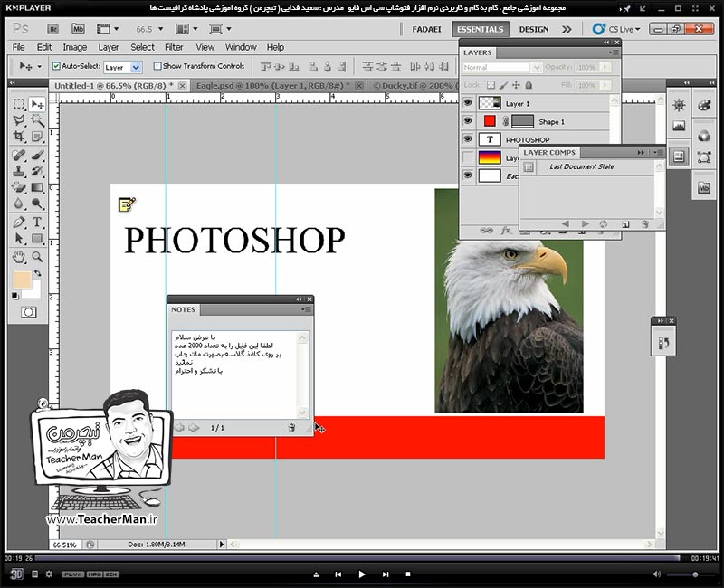This screenshot has height=588, width=724.
Task: Select the Zoom tool
Action: [37, 257]
